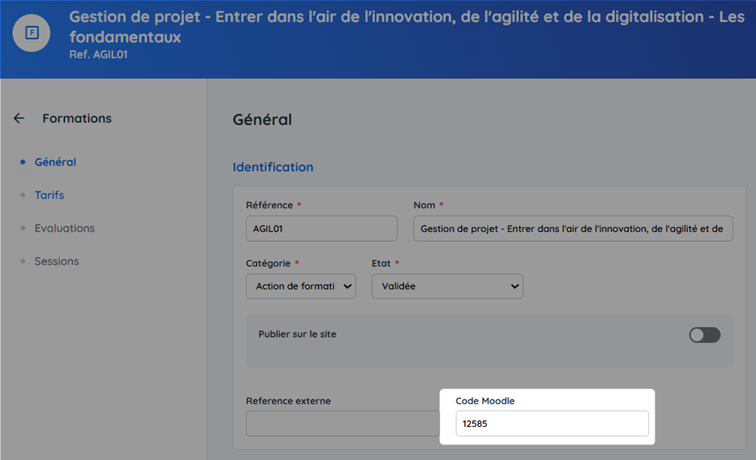The height and width of the screenshot is (460, 756).
Task: Click the Publier sur le site label
Action: (x=297, y=334)
